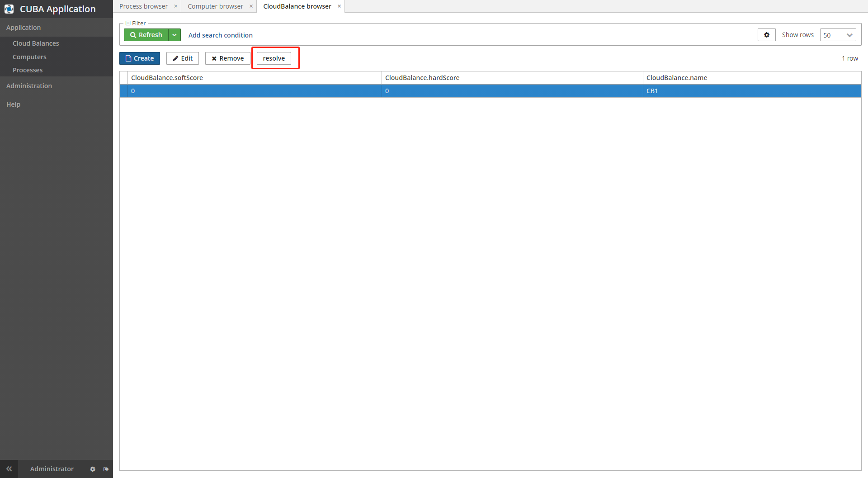Switch to the Process browser tab
The image size is (868, 478).
[x=143, y=6]
